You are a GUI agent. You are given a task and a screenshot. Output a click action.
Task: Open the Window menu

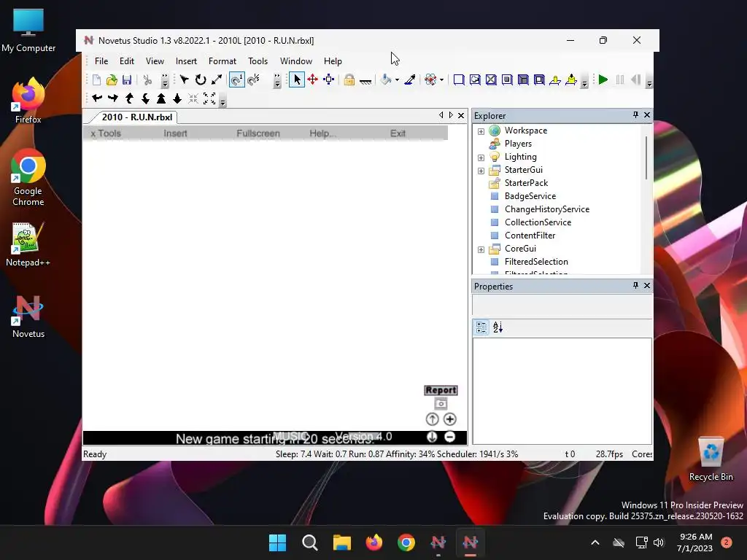[x=296, y=61]
